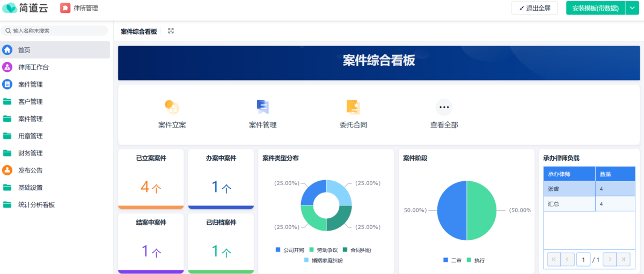Click the purple 律师工作台 sidebar icon
The width and height of the screenshot is (644, 274).
(7, 67)
